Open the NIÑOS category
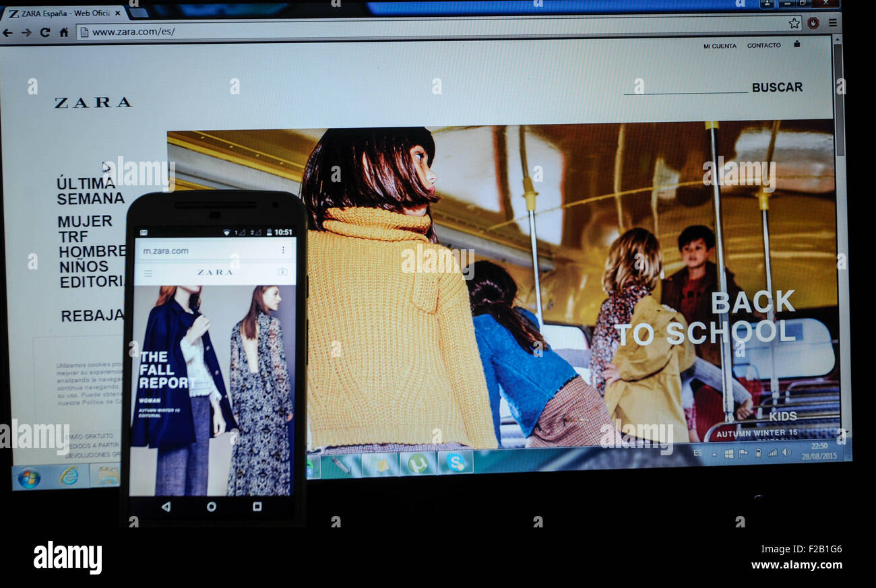This screenshot has width=876, height=588. point(84,267)
